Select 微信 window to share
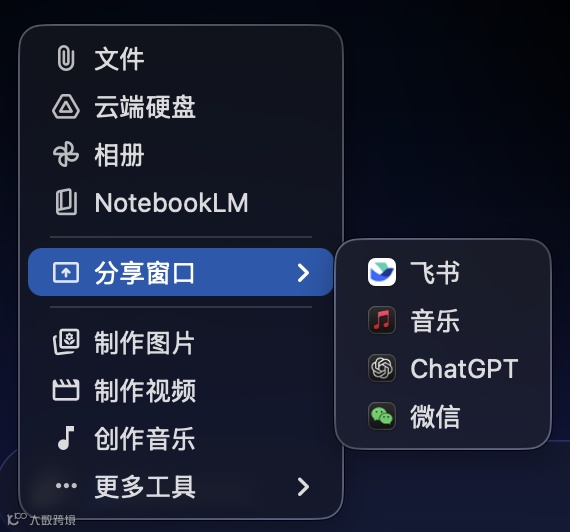This screenshot has width=570, height=532. tap(442, 416)
